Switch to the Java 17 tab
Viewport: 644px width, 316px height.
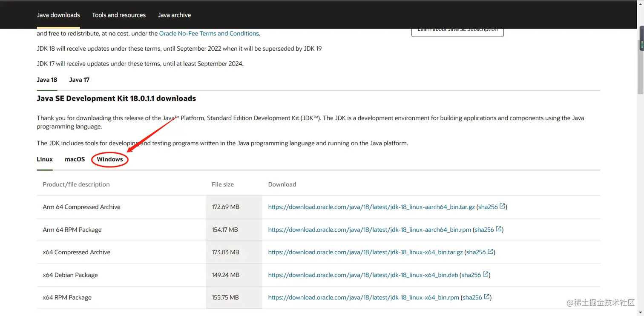(79, 80)
